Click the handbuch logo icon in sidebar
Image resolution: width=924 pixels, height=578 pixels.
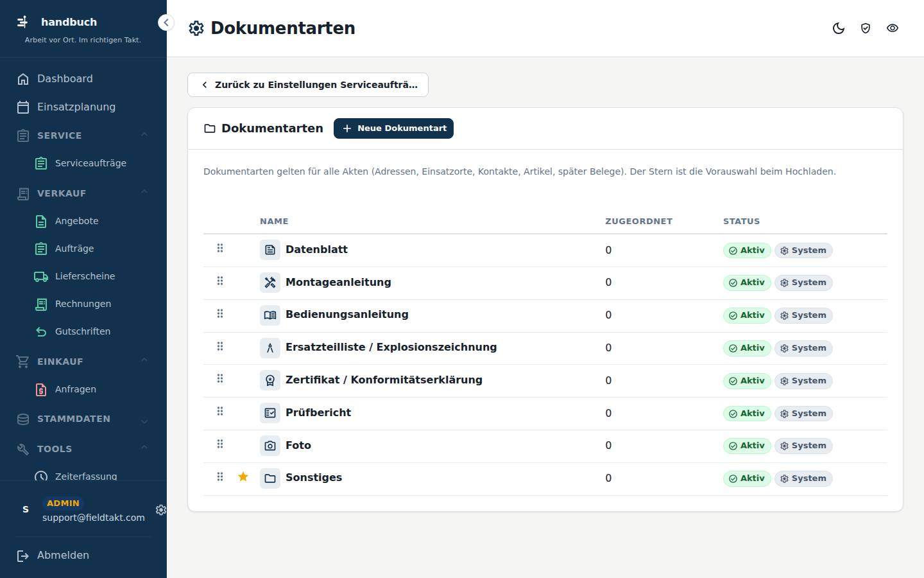pos(22,22)
